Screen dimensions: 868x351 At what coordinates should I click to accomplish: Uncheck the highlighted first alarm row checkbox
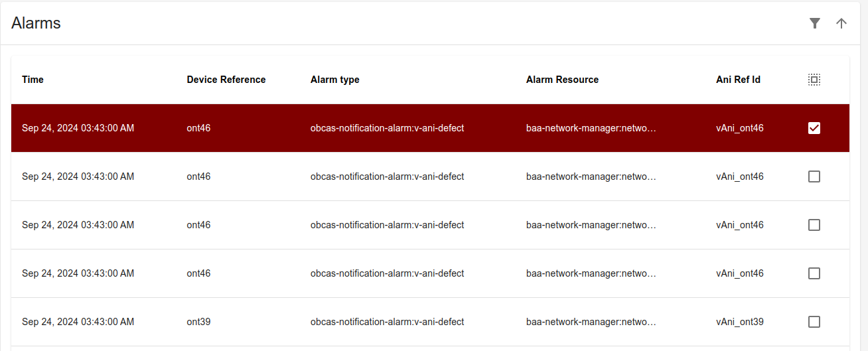coord(814,128)
